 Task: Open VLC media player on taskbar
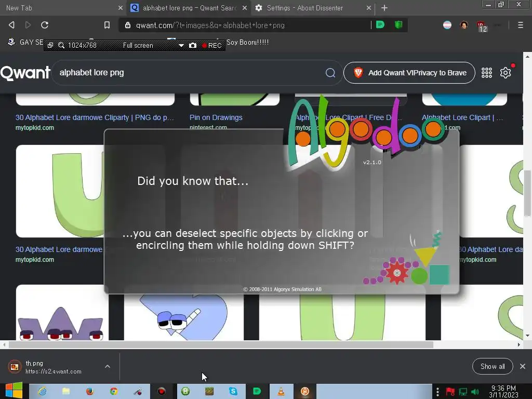tap(281, 391)
